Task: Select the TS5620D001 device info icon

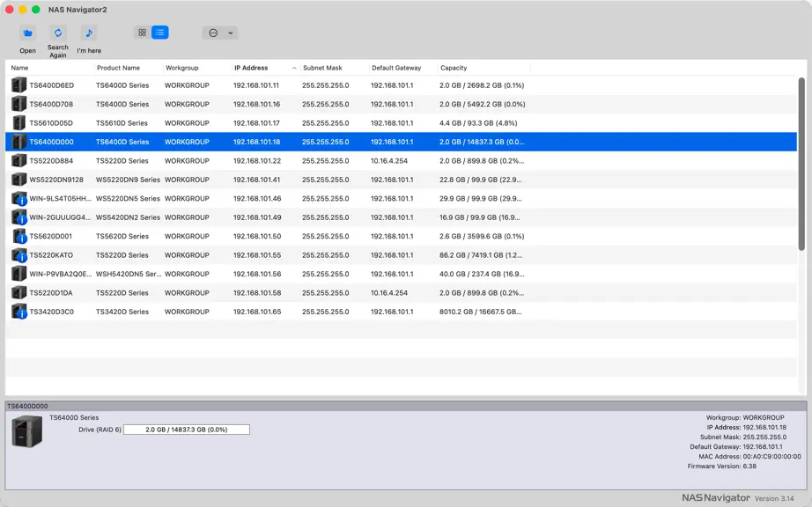Action: (x=18, y=236)
